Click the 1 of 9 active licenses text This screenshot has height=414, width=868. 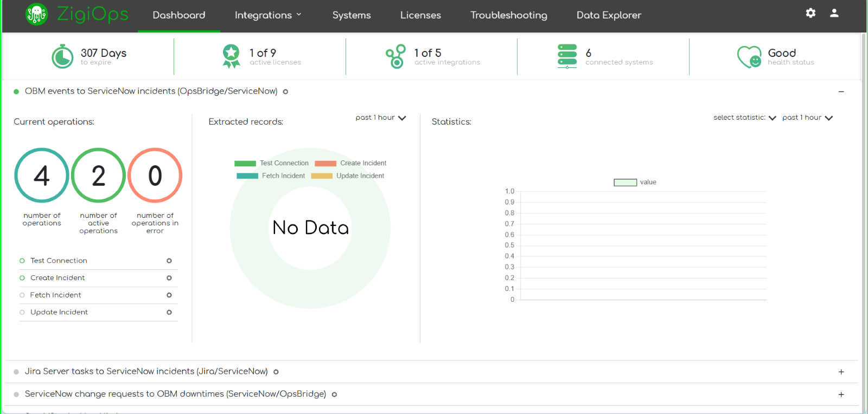tap(275, 56)
